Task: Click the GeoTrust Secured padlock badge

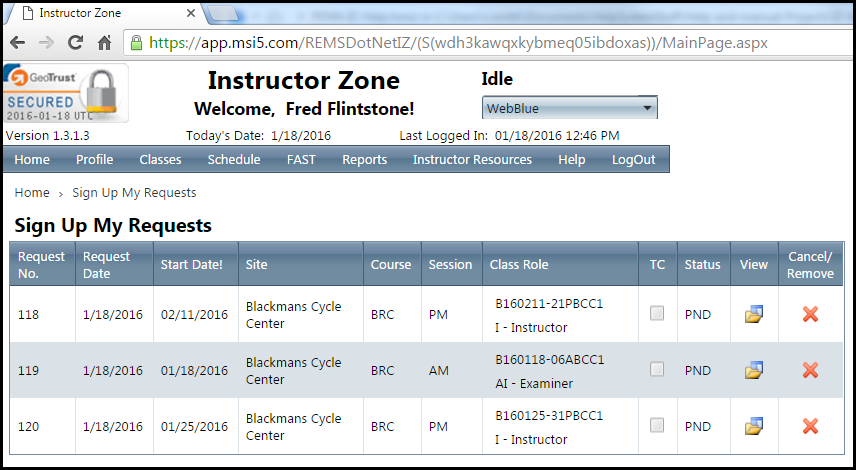Action: [x=66, y=95]
